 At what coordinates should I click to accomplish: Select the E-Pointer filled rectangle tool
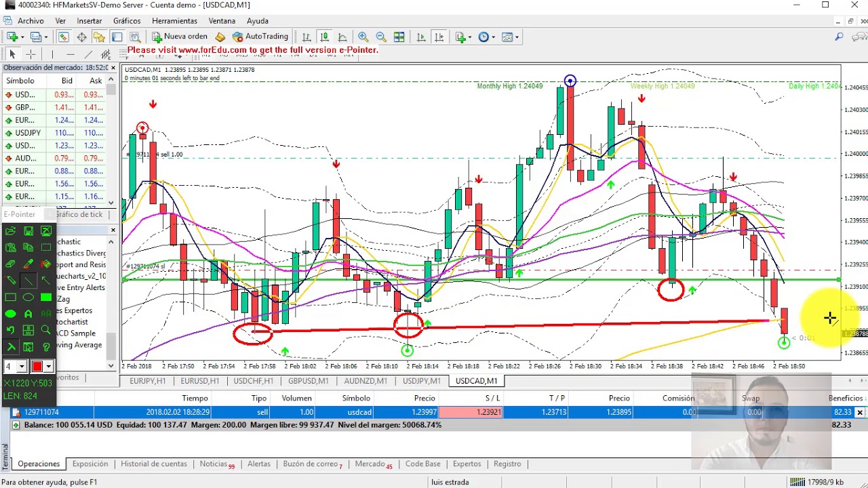click(x=46, y=297)
